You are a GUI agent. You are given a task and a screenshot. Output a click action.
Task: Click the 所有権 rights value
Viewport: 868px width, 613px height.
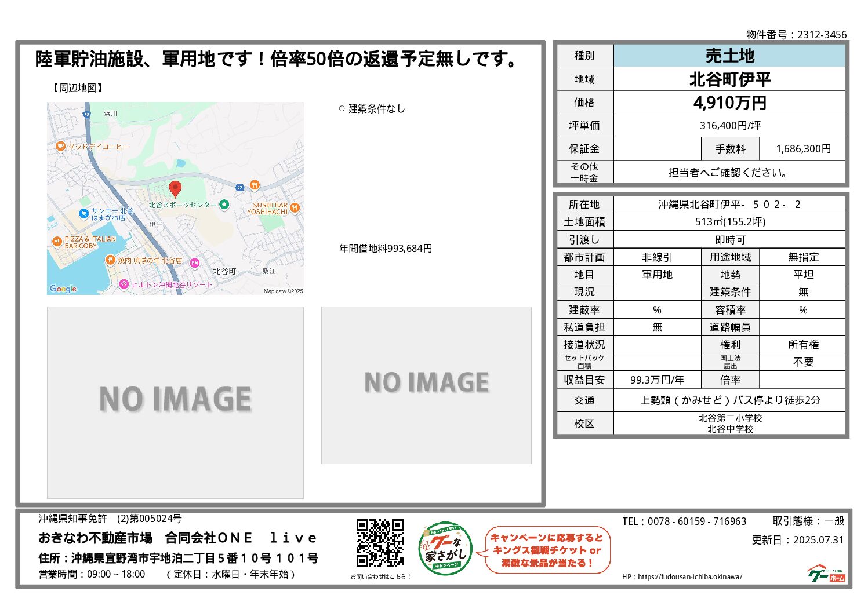point(804,345)
